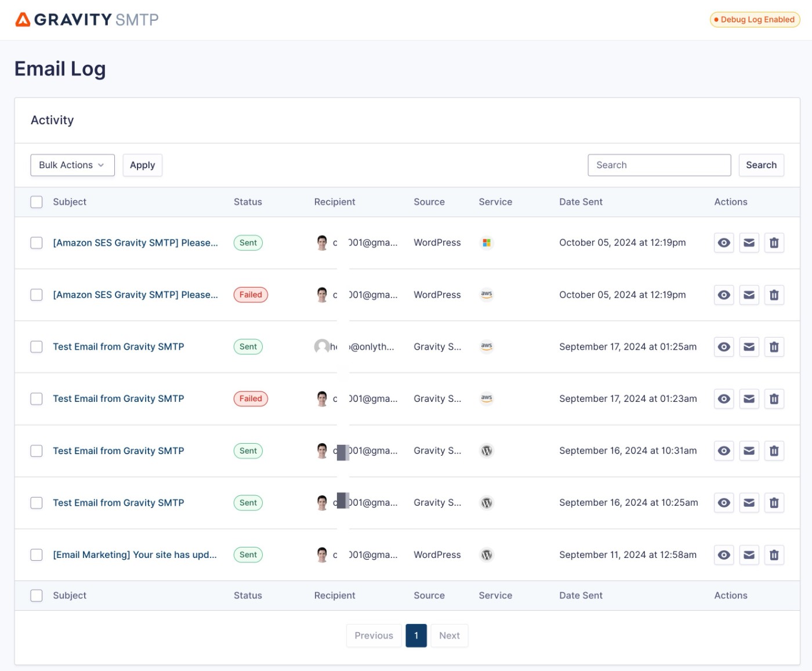
Task: Resend the 12:19pm Sent Amazon SES email
Action: tap(749, 242)
